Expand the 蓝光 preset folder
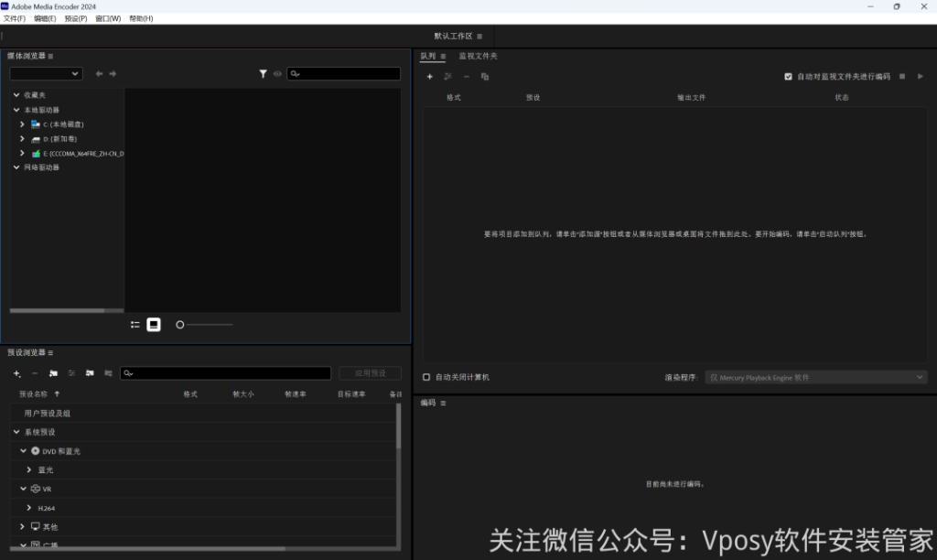This screenshot has height=560, width=937. (28, 470)
